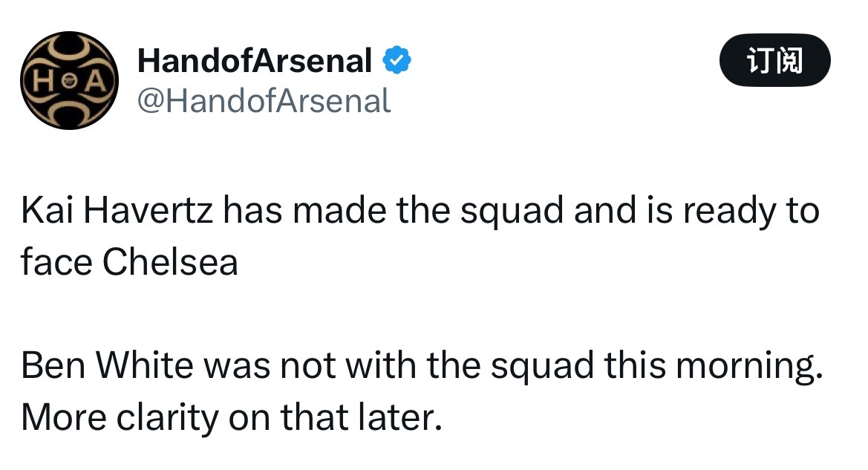The image size is (868, 470).
Task: Click the word "Chelsea" in the tweet
Action: point(170,261)
